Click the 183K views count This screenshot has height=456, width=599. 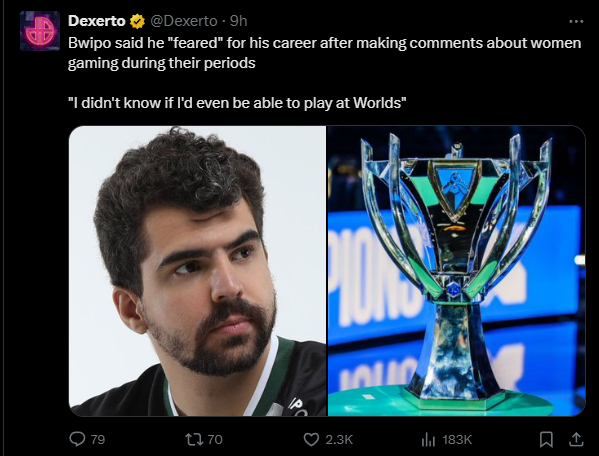point(457,440)
